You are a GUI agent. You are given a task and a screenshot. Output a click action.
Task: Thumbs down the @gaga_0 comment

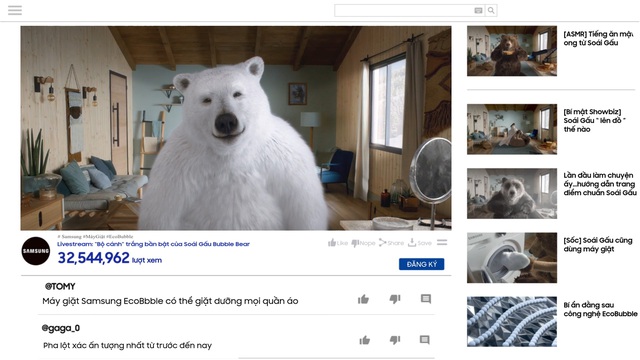pyautogui.click(x=395, y=340)
